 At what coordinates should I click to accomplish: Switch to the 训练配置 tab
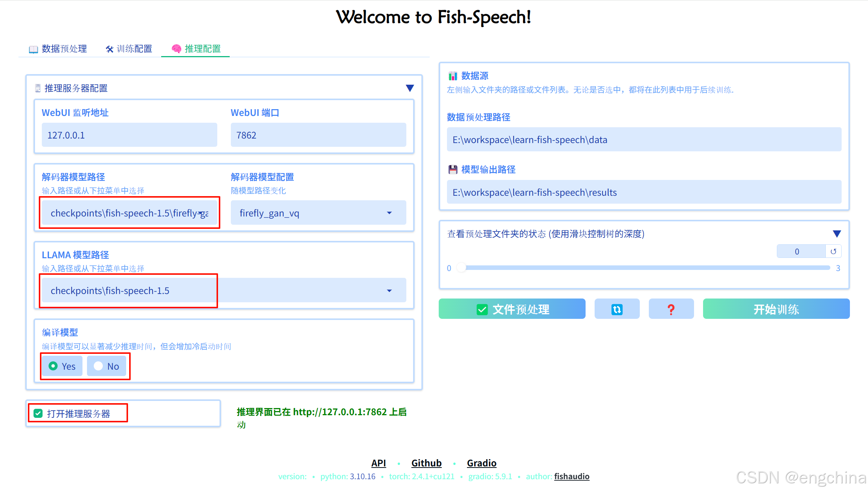pos(134,49)
